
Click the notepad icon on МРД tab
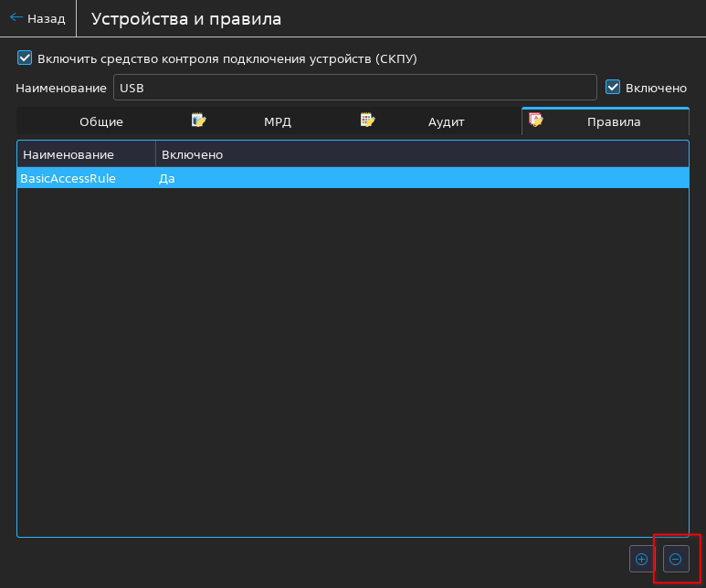(x=198, y=120)
